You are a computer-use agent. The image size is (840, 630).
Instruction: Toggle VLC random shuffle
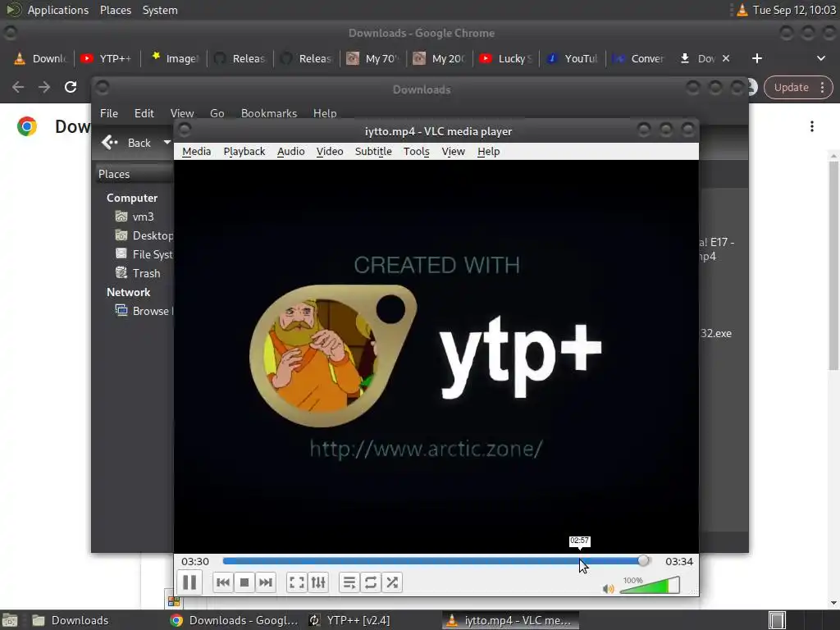click(392, 582)
